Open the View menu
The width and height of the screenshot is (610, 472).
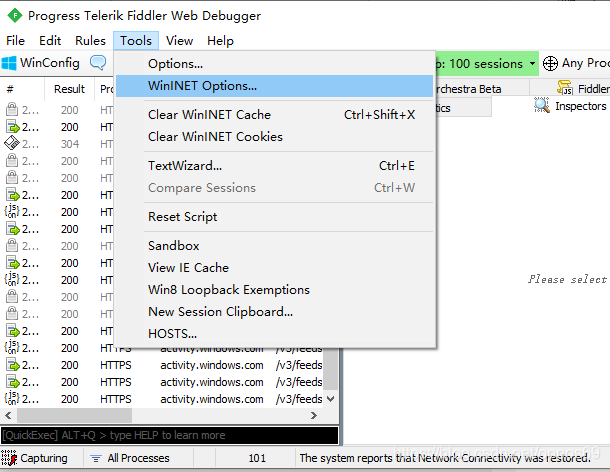pyautogui.click(x=179, y=40)
